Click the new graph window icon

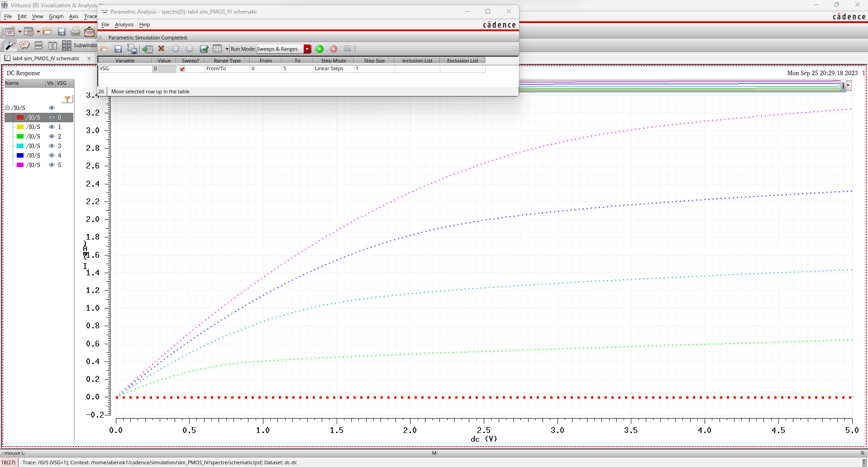point(10,32)
